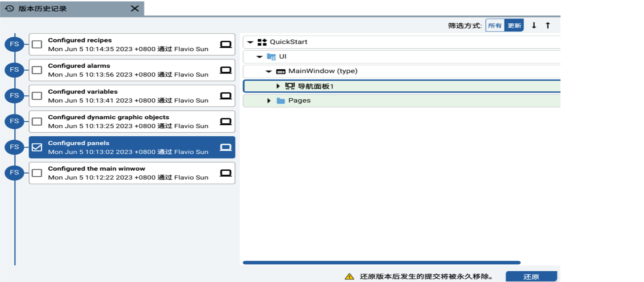Select the 所有 filter option
Image resolution: width=644 pixels, height=282 pixels.
coord(495,26)
